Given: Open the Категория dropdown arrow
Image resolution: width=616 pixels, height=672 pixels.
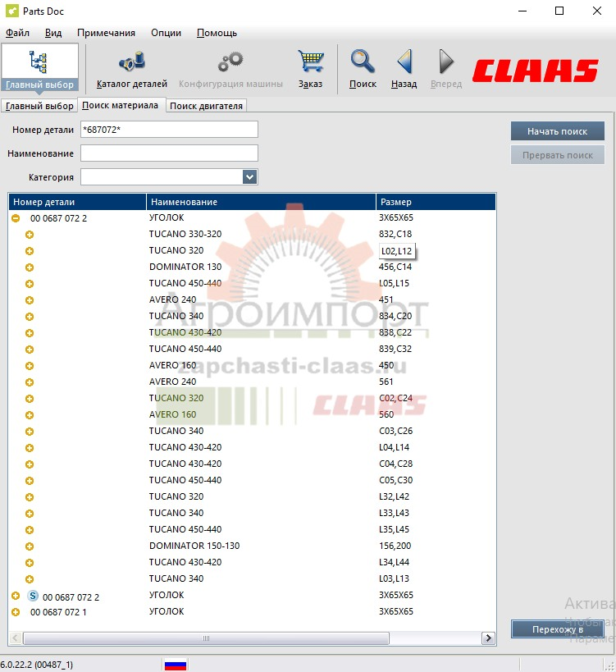Looking at the screenshot, I should (x=249, y=176).
